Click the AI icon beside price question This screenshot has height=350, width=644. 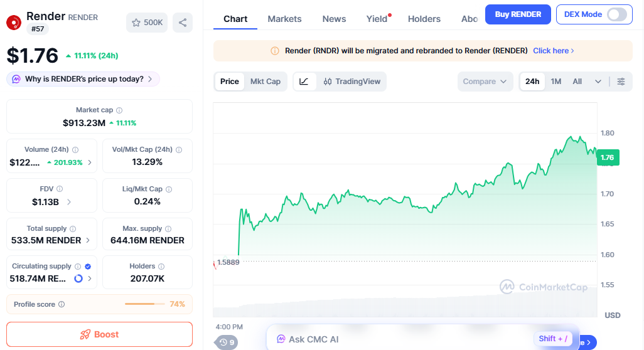[16, 79]
